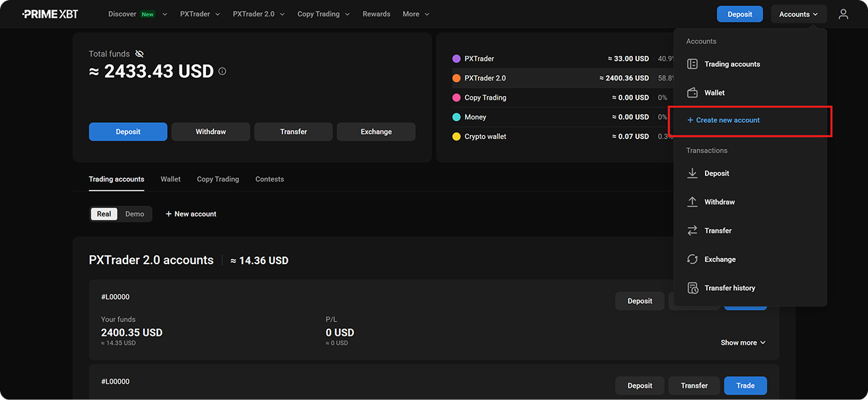Click the New account option
868x400 pixels.
point(191,214)
